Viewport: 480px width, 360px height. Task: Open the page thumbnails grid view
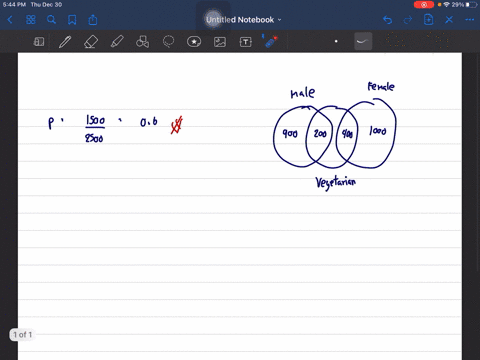tap(31, 20)
